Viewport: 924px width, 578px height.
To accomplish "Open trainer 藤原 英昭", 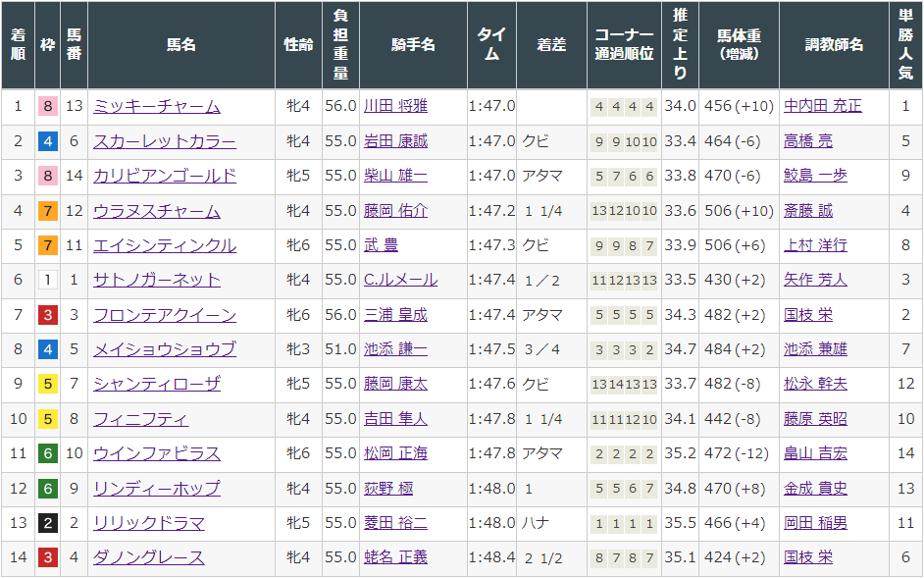I will (815, 419).
